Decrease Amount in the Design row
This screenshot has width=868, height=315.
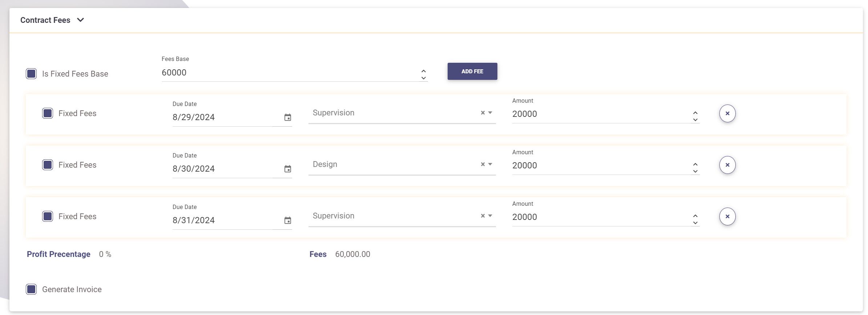[x=695, y=171]
